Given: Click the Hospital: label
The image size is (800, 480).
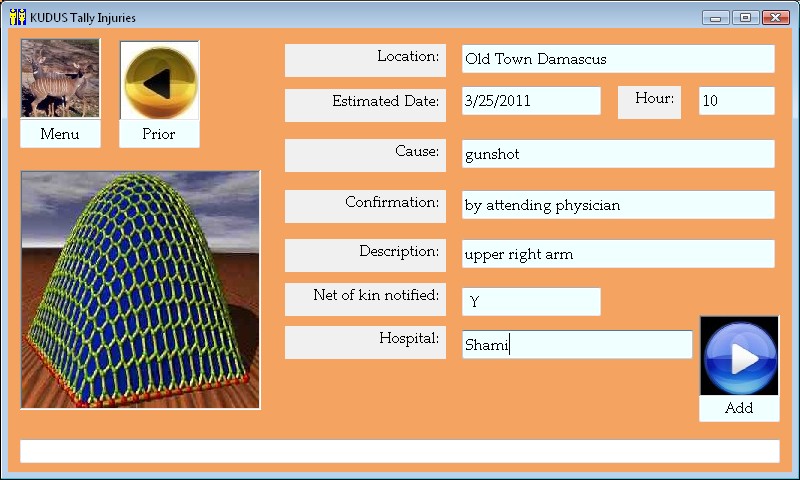Looking at the screenshot, I should pyautogui.click(x=365, y=342).
